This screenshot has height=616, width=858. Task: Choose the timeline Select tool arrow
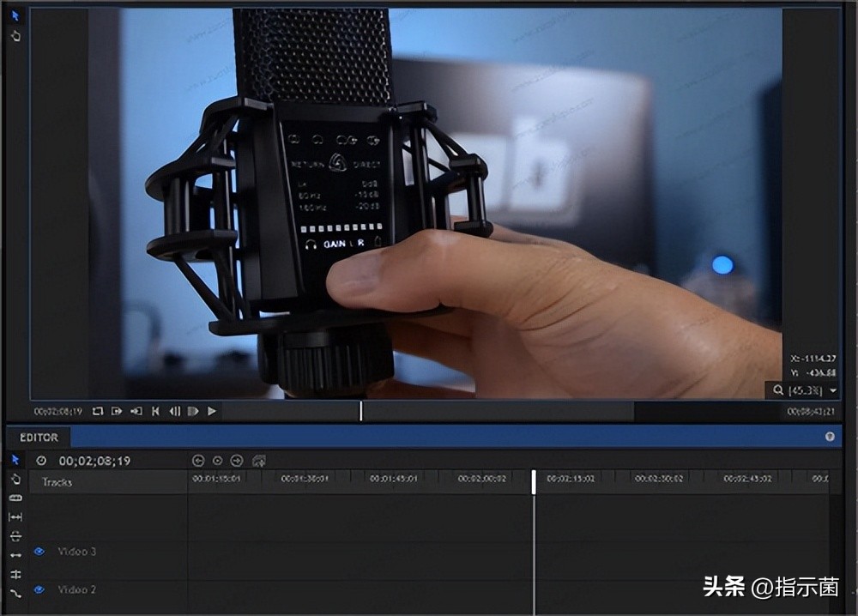point(15,460)
